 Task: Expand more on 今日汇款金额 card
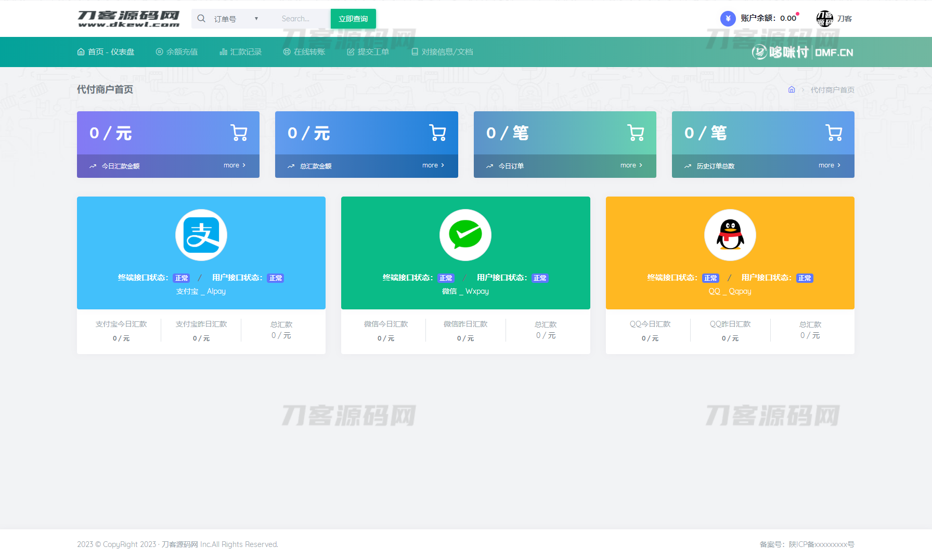coord(235,165)
